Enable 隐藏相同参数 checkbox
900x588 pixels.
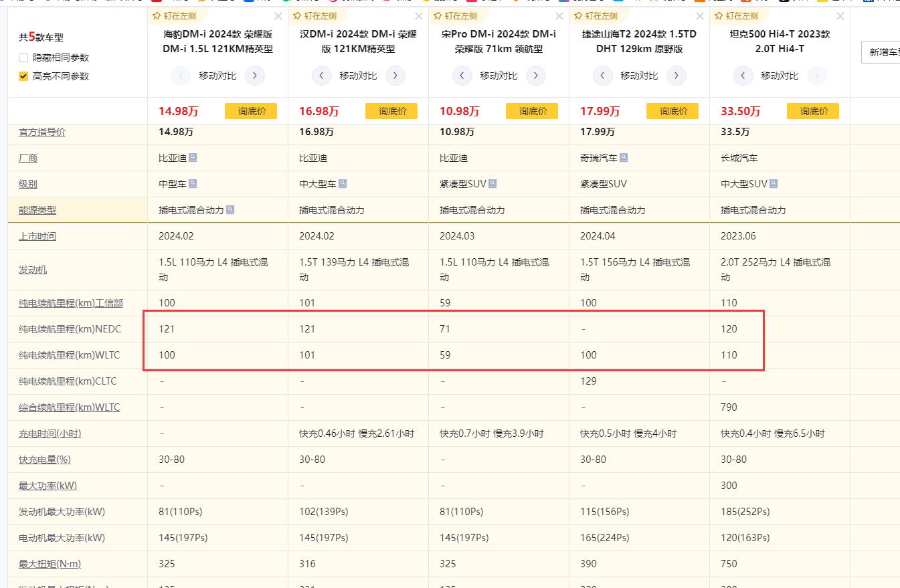coord(23,58)
